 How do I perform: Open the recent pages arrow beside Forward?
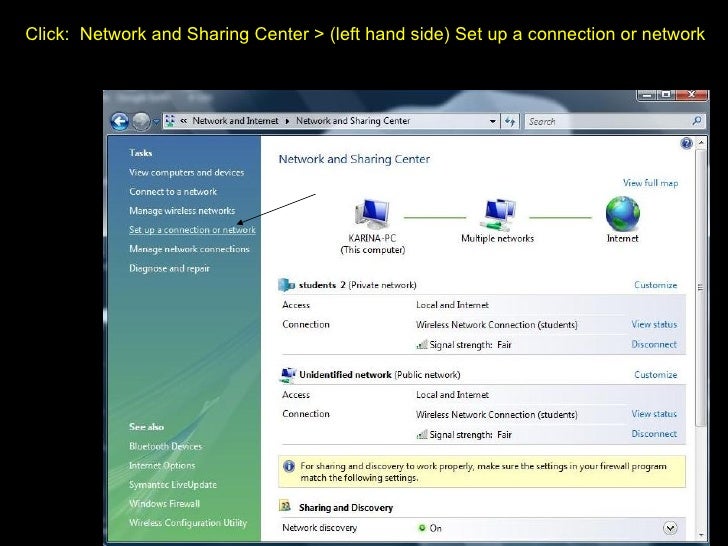coord(156,122)
